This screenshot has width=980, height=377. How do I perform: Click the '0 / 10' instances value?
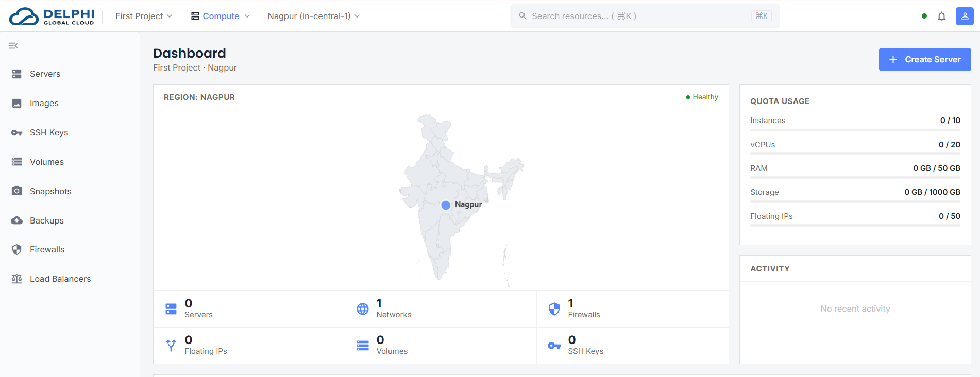point(950,121)
